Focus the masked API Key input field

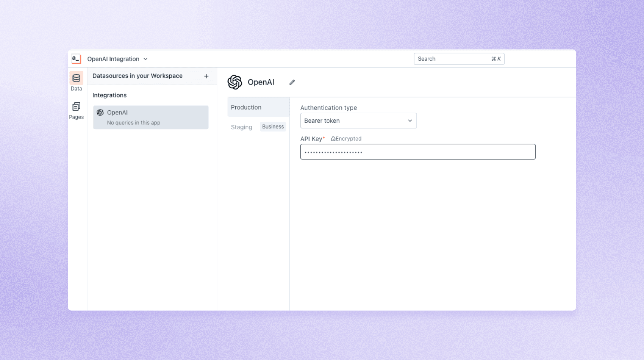pyautogui.click(x=418, y=152)
